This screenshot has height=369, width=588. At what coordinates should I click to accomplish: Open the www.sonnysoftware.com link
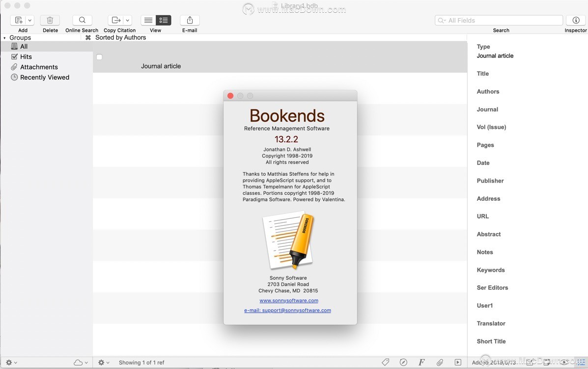tap(289, 300)
